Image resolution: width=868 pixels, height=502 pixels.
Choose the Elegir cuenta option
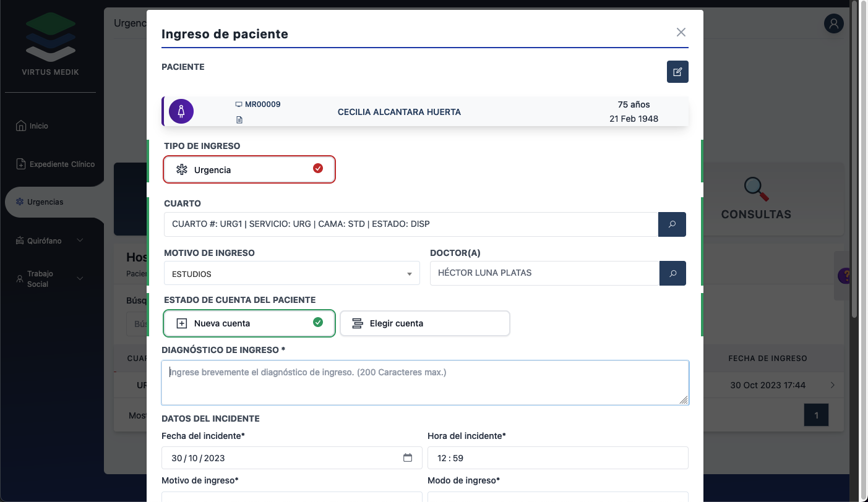coord(425,323)
